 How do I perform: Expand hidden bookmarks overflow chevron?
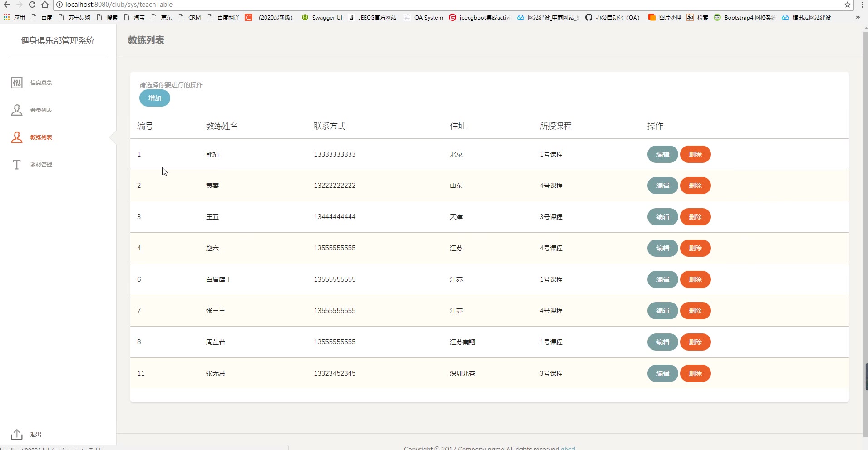(858, 17)
